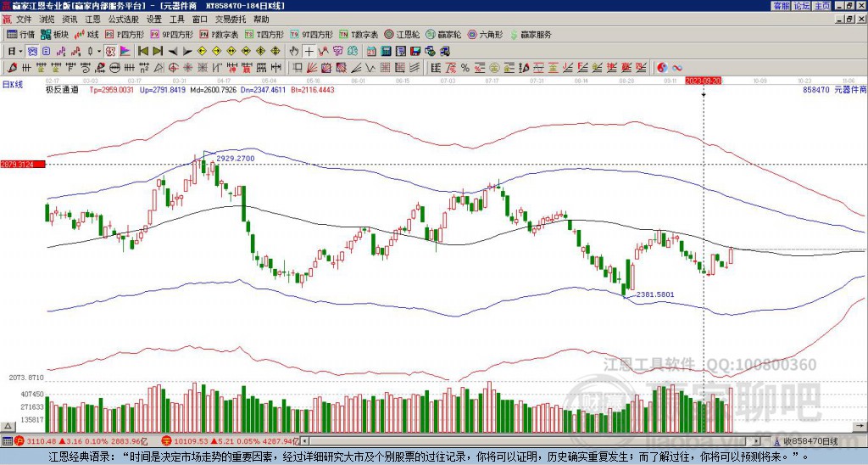This screenshot has width=868, height=465.
Task: Click the red floppy save icon
Action: point(415,52)
